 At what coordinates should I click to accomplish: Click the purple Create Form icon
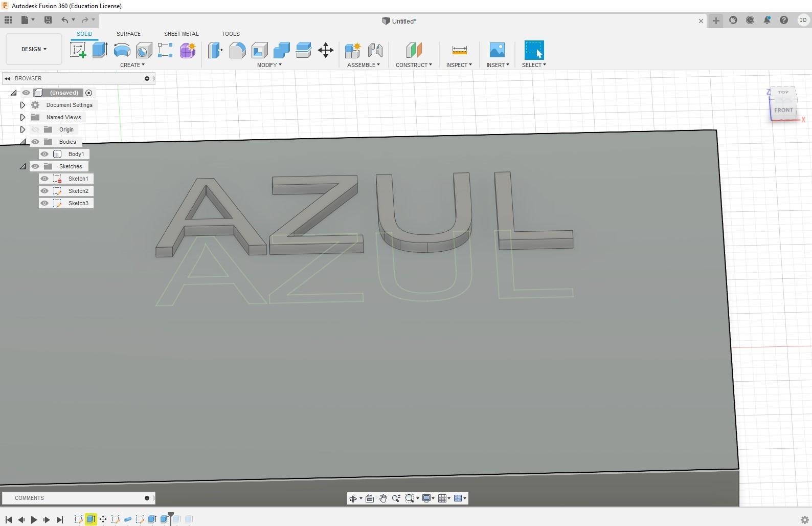click(x=188, y=50)
